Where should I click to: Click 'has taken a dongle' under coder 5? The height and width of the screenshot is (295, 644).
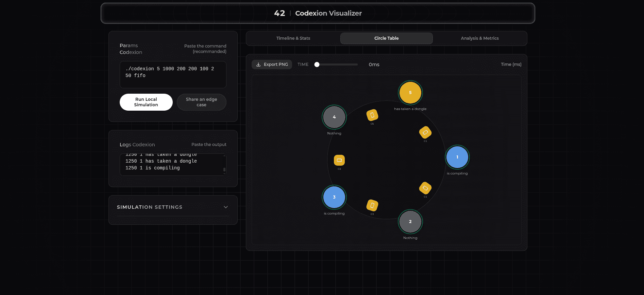pos(410,109)
